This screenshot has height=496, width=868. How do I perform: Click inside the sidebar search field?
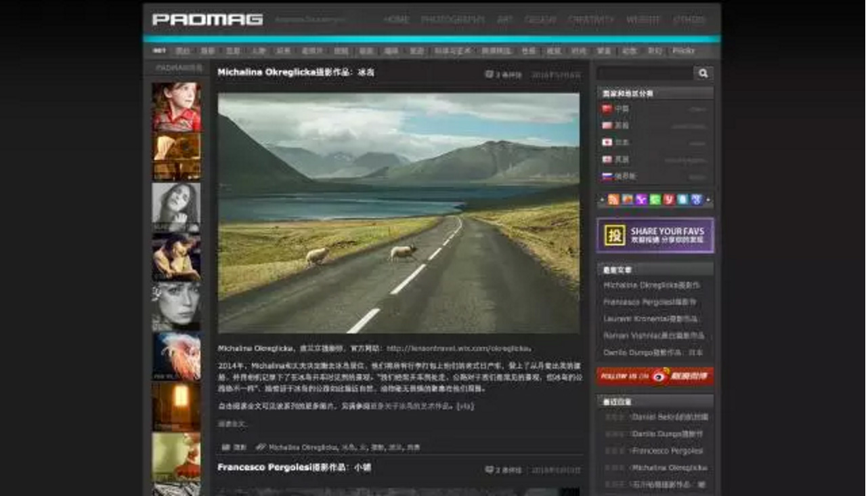(645, 73)
